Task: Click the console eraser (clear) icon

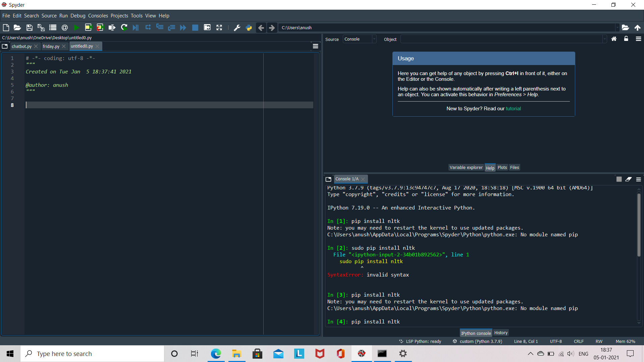Action: (628, 179)
